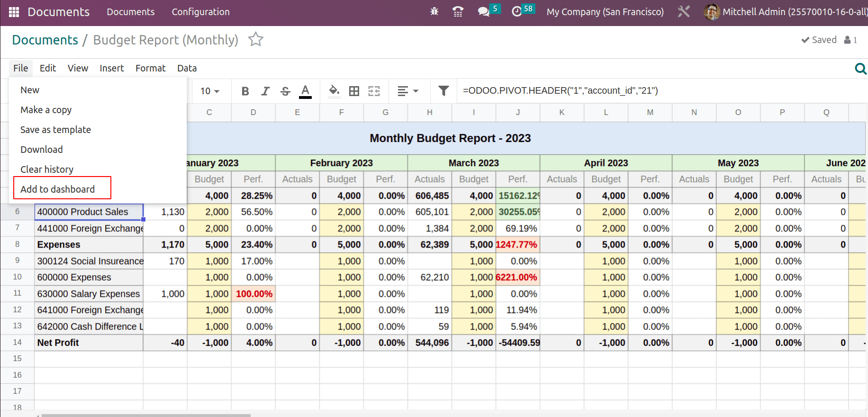
Task: Click the Saved status indicator
Action: pos(819,40)
